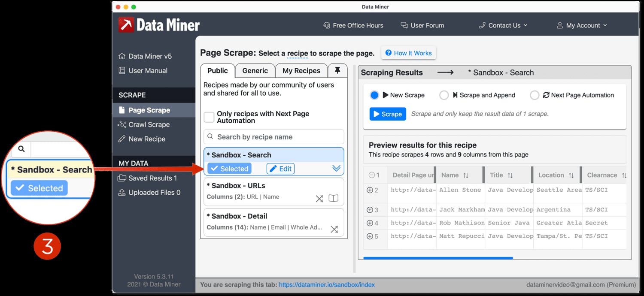The width and height of the screenshot is (644, 296).
Task: Sort by the Clearnace column arrows
Action: click(x=624, y=175)
